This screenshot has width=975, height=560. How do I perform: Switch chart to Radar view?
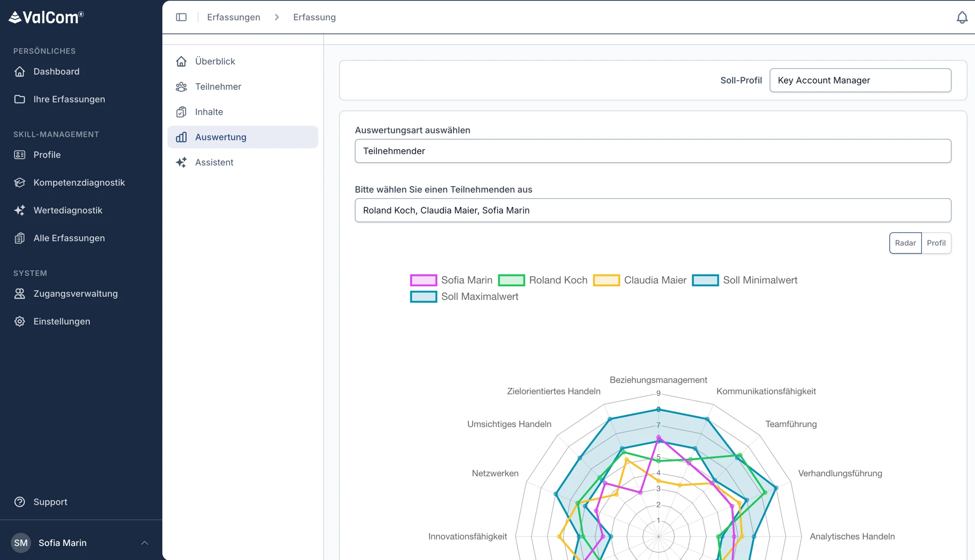905,243
